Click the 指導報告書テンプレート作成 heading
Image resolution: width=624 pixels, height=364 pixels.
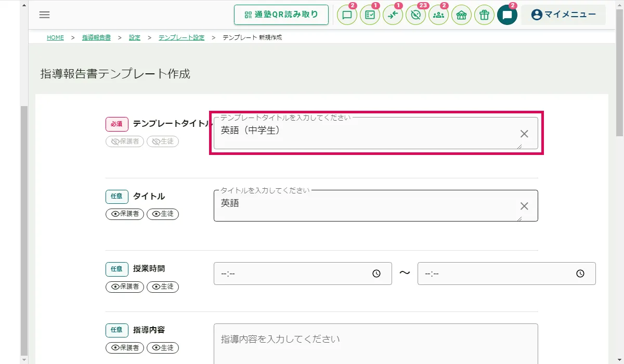pos(115,74)
